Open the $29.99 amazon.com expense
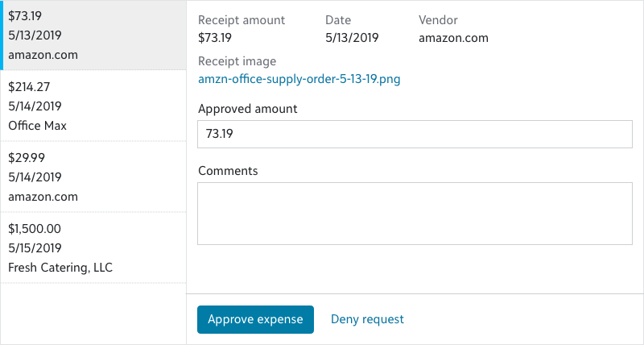The height and width of the screenshot is (345, 644). click(x=93, y=177)
